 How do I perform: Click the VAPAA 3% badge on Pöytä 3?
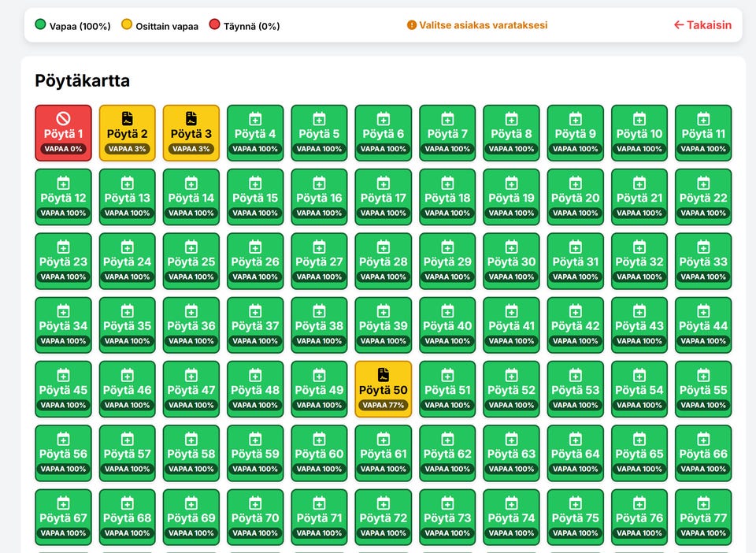click(x=191, y=149)
